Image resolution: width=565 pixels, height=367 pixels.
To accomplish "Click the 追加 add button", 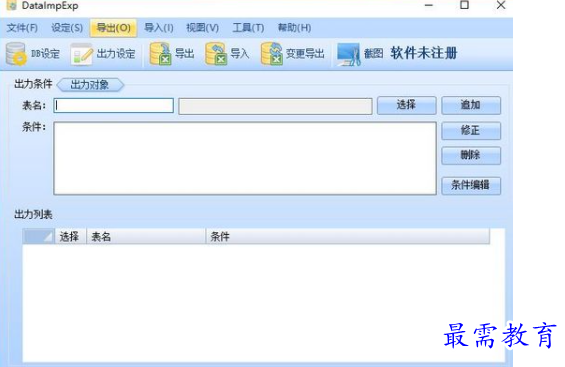I will pos(471,105).
